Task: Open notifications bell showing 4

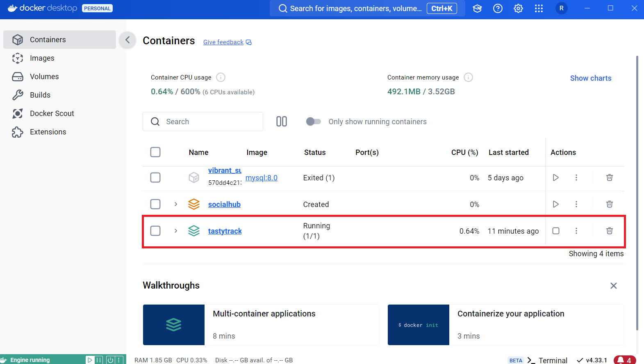Action: coord(625,360)
